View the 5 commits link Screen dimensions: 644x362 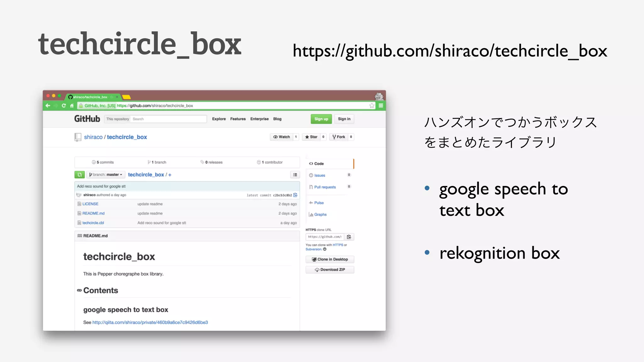(x=103, y=162)
